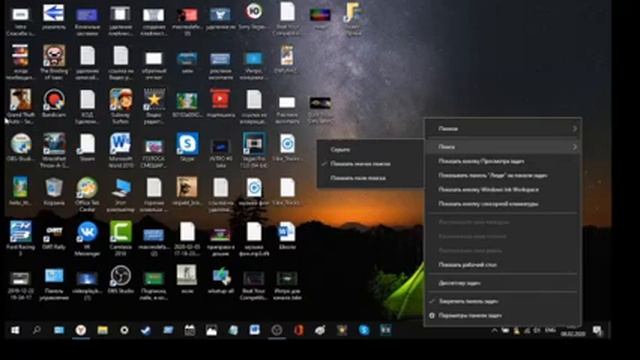Select Camtasia 2019 desktop shortcut

pyautogui.click(x=121, y=238)
